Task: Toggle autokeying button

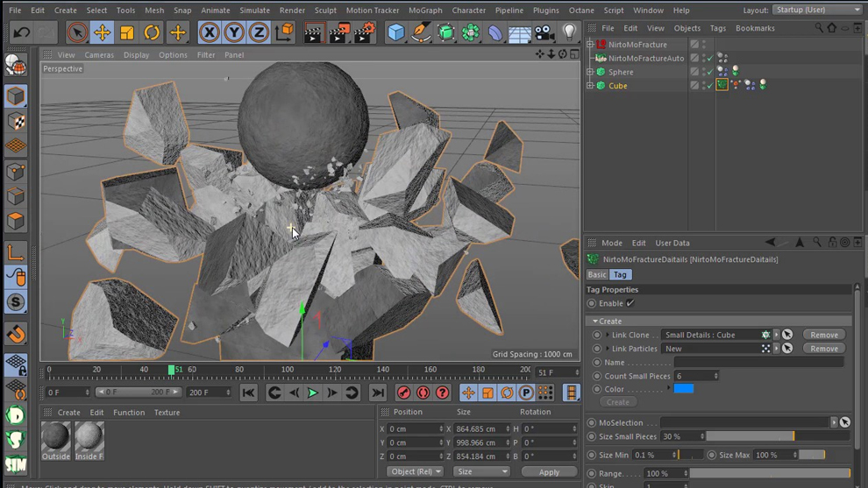Action: click(x=423, y=393)
